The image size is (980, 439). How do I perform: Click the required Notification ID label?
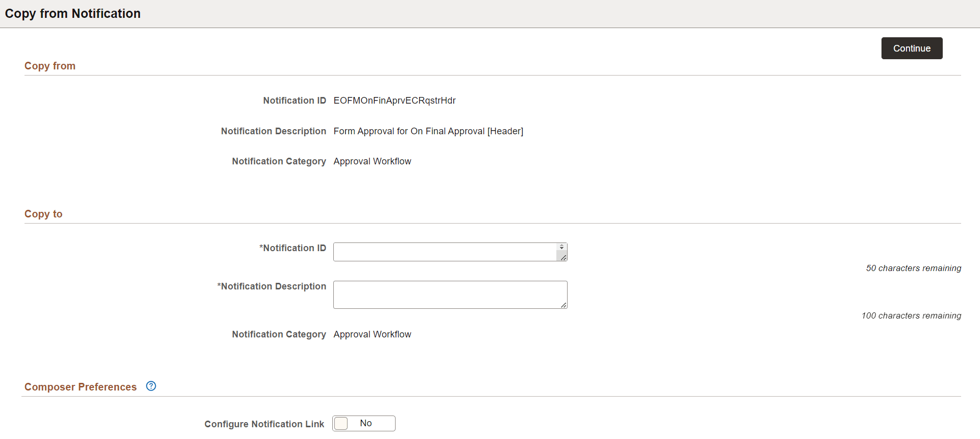pos(292,248)
